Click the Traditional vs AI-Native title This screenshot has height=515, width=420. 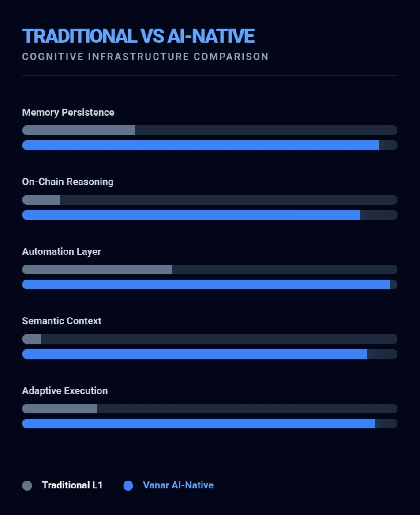tap(138, 36)
